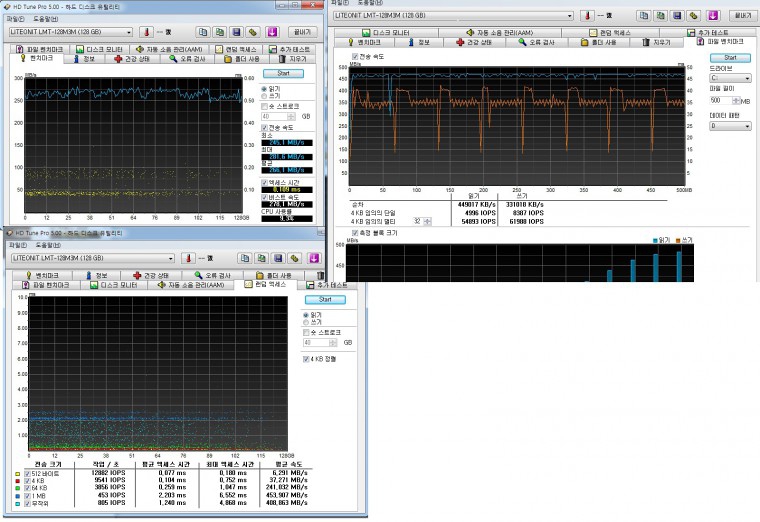
Task: Options tag icon in file benchmark window
Action: click(x=694, y=16)
